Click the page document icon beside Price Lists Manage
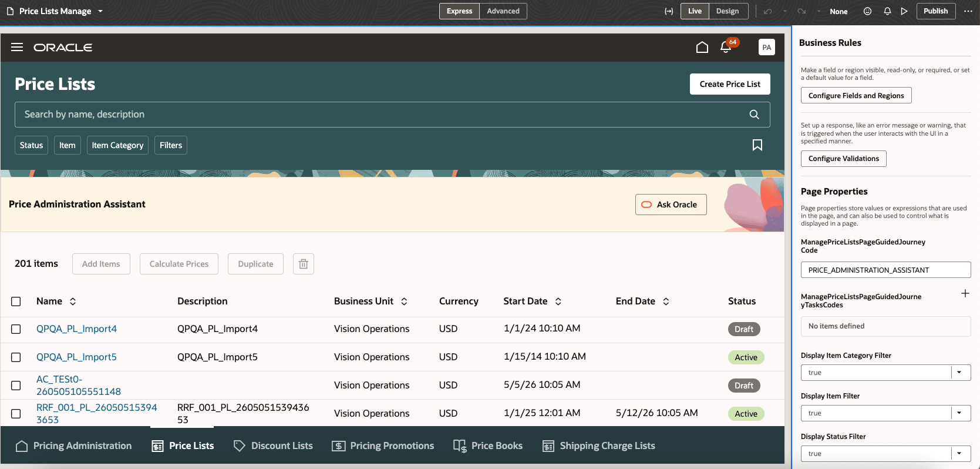 click(10, 11)
